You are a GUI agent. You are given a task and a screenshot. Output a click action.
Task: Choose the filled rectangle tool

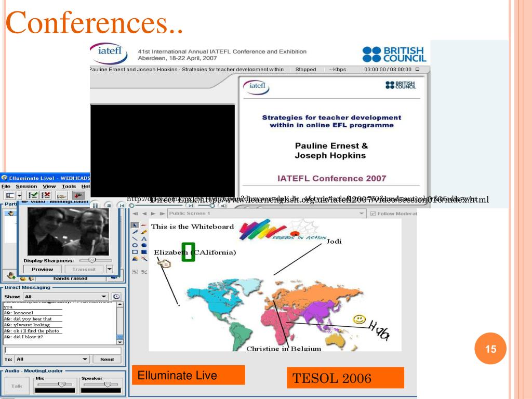click(144, 252)
